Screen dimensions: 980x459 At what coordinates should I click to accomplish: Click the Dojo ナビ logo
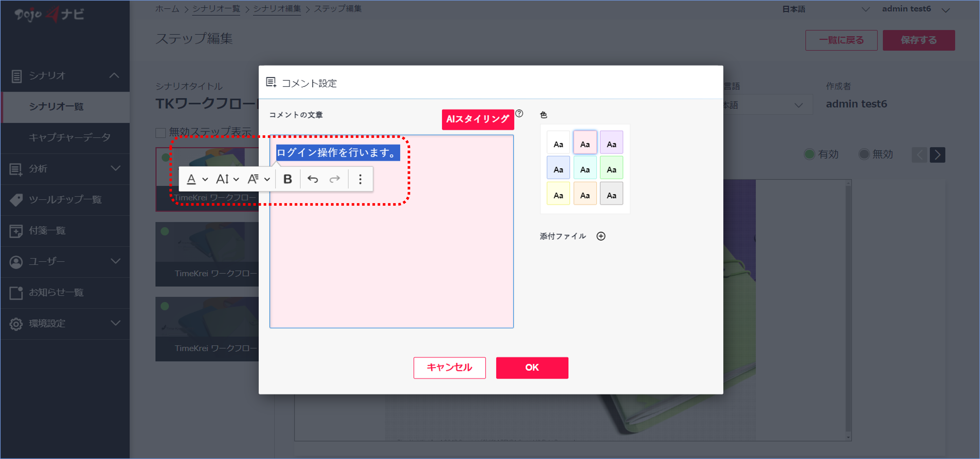coord(49,14)
